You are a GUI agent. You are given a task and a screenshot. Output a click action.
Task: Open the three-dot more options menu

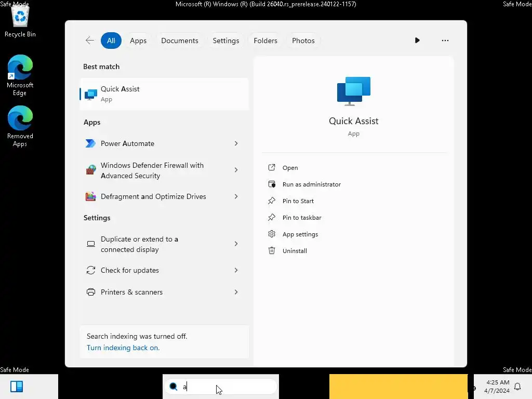[445, 41]
